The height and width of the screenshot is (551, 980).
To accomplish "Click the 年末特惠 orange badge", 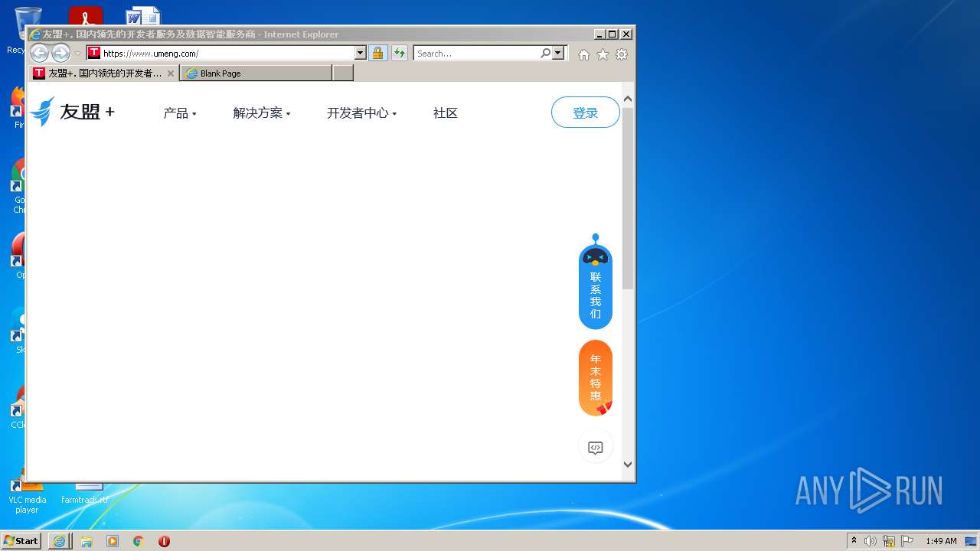I will coord(596,378).
